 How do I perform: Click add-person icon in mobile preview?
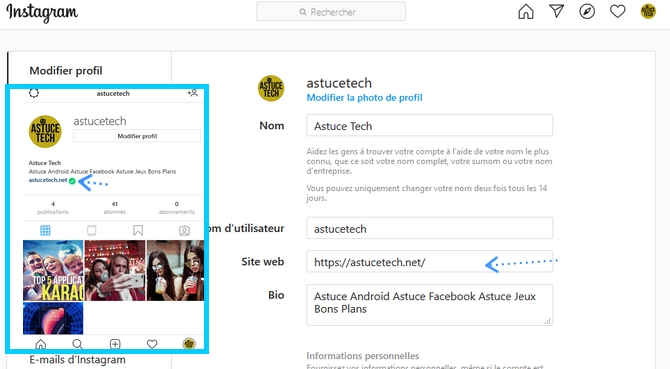click(193, 93)
